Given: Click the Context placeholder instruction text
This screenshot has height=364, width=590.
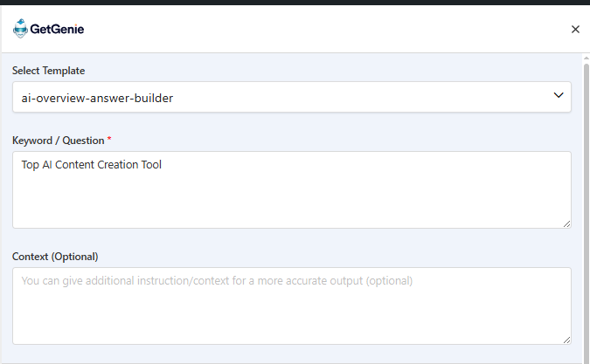Looking at the screenshot, I should 216,281.
